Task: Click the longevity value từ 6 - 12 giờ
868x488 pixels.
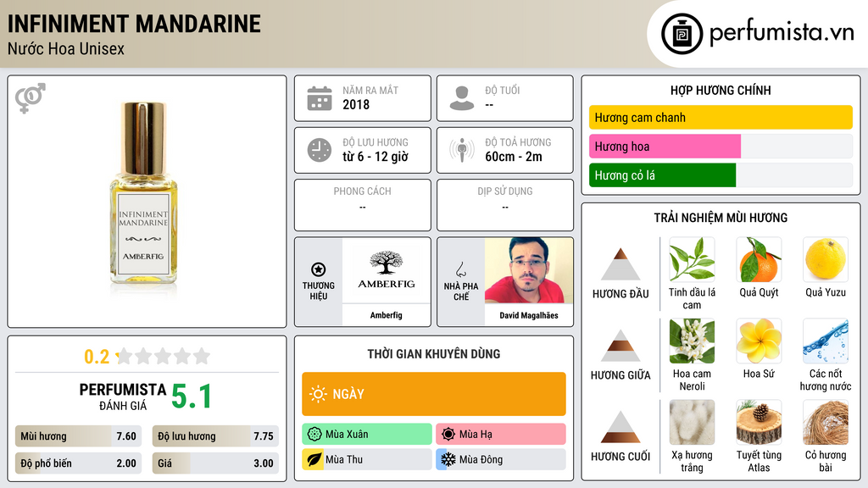Action: click(x=376, y=157)
